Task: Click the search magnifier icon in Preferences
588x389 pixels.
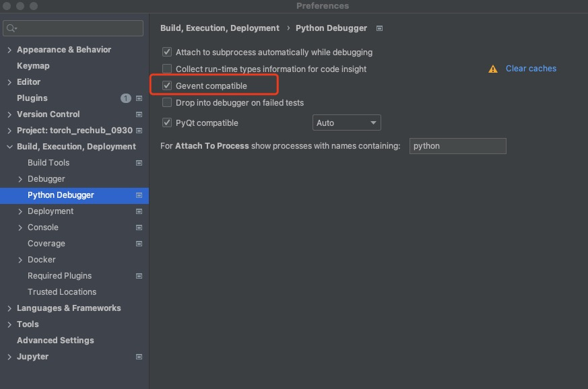Action: [11, 28]
